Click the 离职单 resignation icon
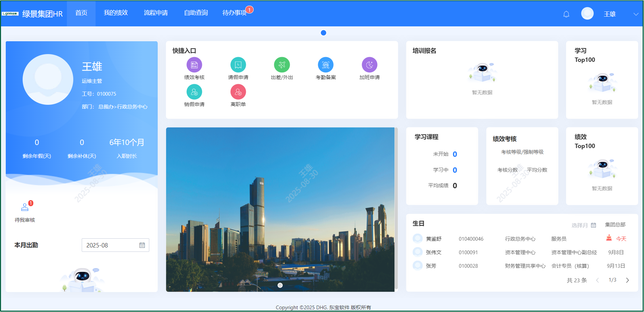The image size is (644, 312). (x=238, y=92)
